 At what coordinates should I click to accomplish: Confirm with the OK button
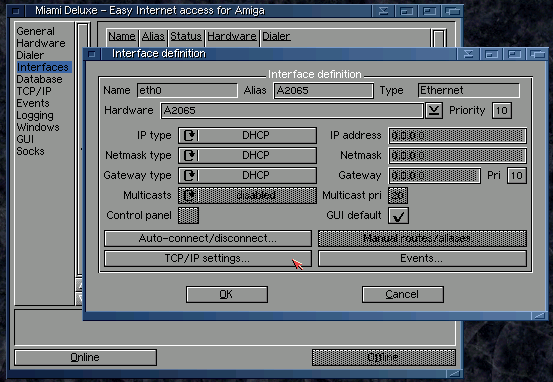[x=227, y=295]
